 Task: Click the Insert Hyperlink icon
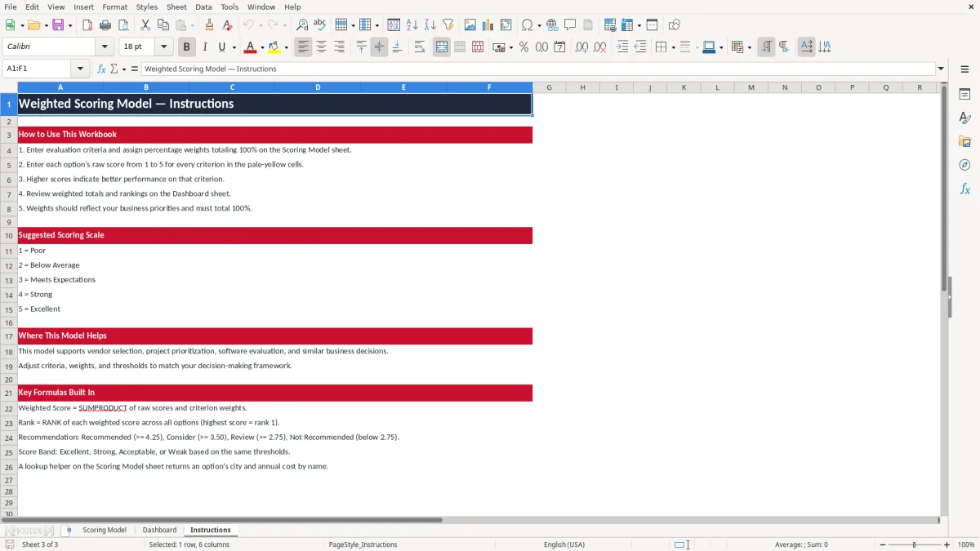pos(552,25)
